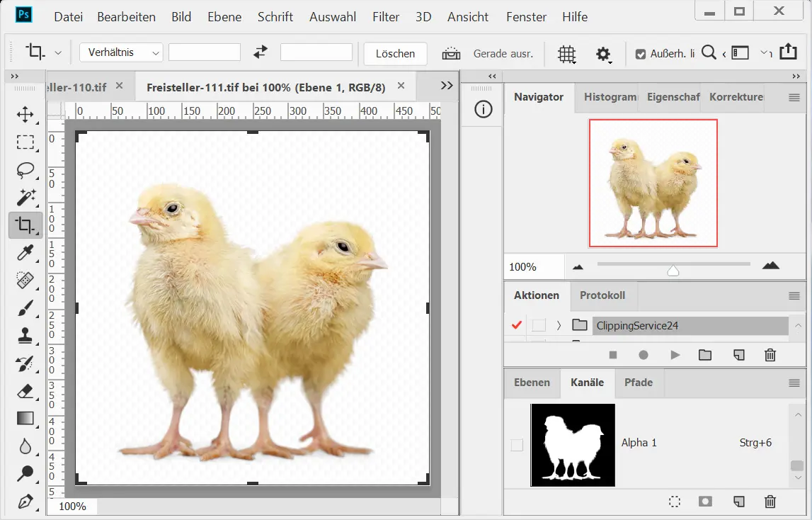Select the Eraser tool
Image resolution: width=812 pixels, height=520 pixels.
click(x=25, y=390)
